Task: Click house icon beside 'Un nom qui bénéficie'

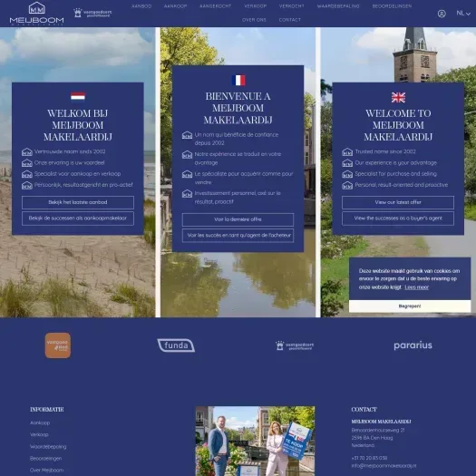Action: [187, 135]
